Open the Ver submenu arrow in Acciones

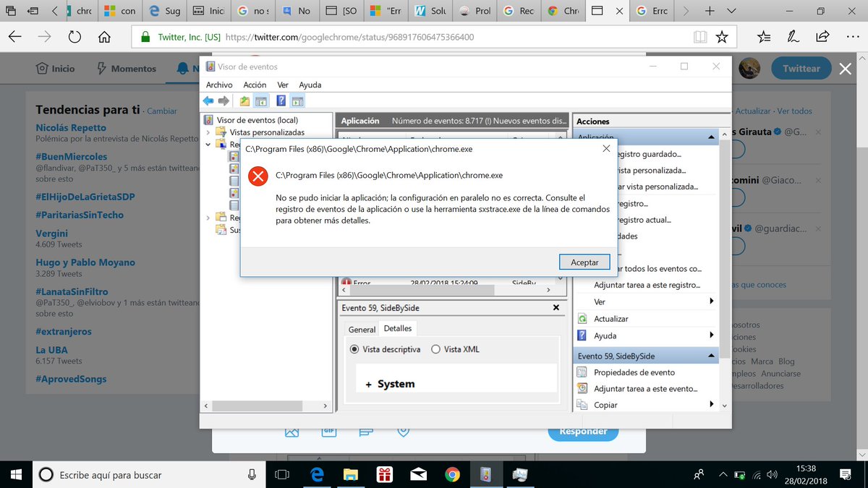(x=712, y=301)
